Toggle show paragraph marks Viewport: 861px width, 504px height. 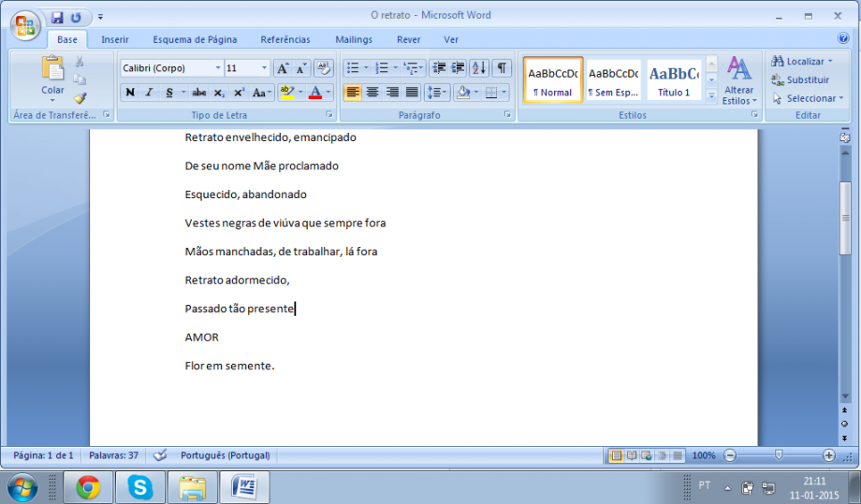[503, 68]
